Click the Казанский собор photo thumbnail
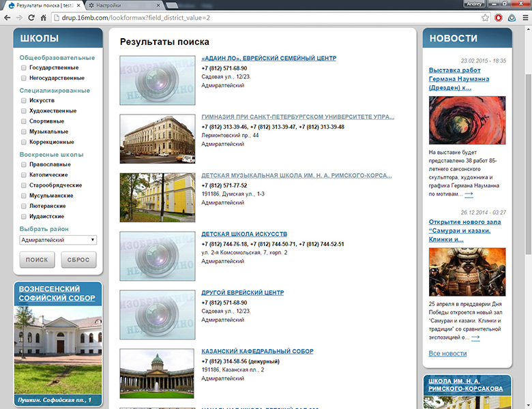This screenshot has width=532, height=409. coord(157,374)
